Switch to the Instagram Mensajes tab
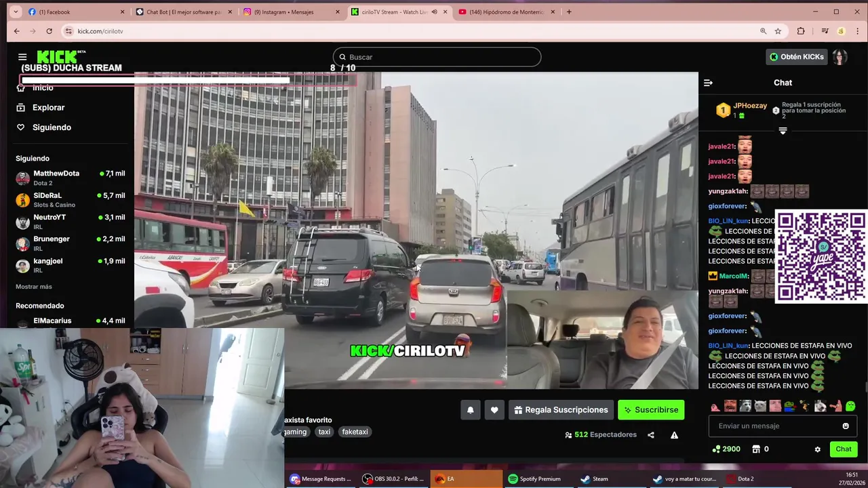Viewport: 868px width, 488px height. (x=290, y=12)
